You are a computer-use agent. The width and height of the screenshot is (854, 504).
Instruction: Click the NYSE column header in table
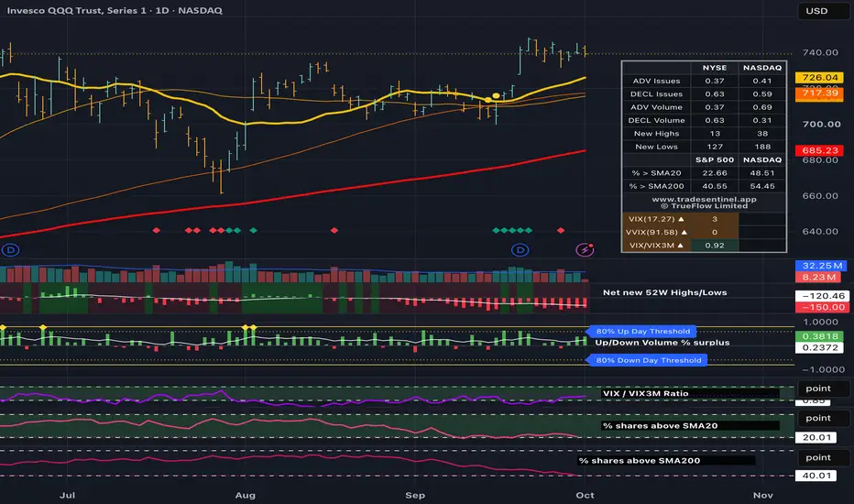715,68
